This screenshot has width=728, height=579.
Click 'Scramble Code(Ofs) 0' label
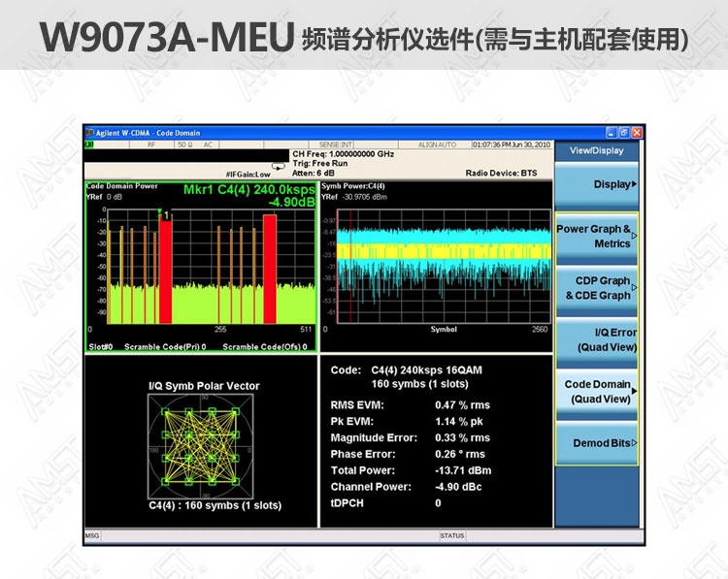pyautogui.click(x=265, y=346)
